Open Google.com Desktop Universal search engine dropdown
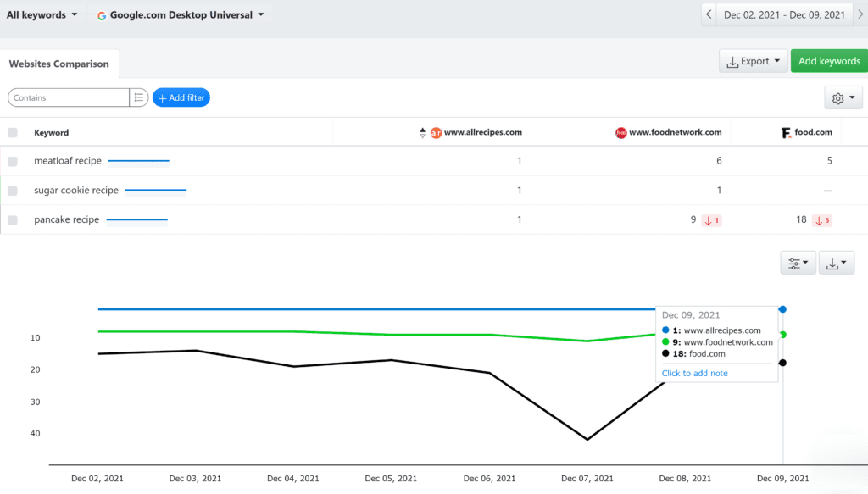This screenshot has height=494, width=868. point(181,15)
